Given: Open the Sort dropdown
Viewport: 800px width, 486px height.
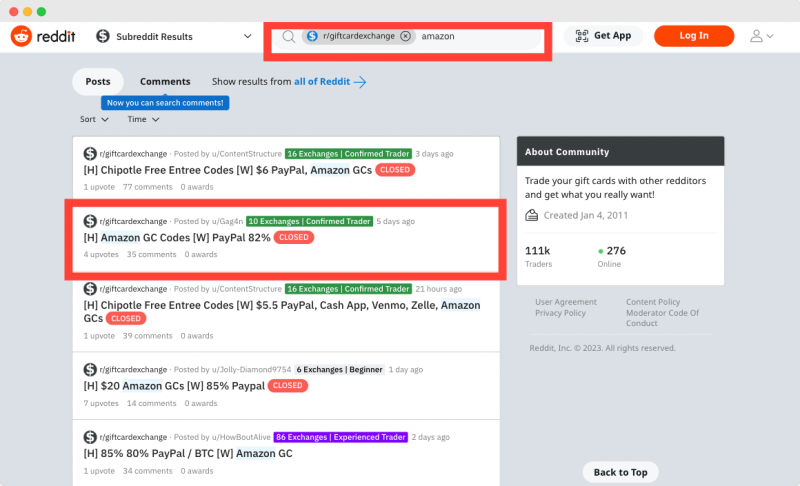Looking at the screenshot, I should click(x=94, y=119).
